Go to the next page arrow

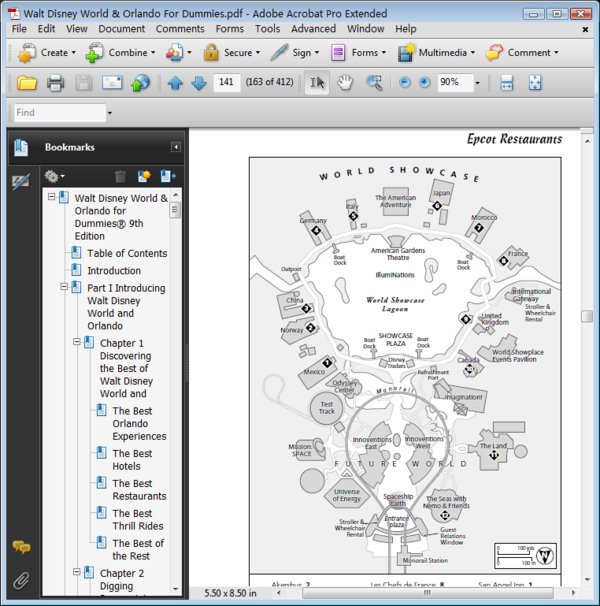click(x=198, y=83)
